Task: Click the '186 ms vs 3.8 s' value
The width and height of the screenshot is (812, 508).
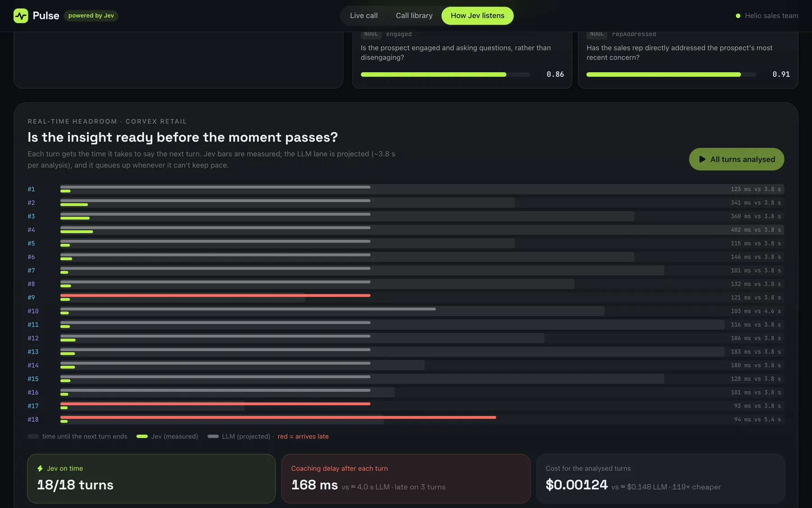Action: (x=756, y=338)
